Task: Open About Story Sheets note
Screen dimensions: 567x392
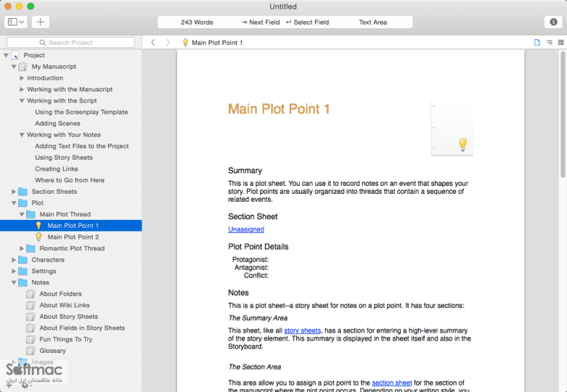Action: click(68, 317)
